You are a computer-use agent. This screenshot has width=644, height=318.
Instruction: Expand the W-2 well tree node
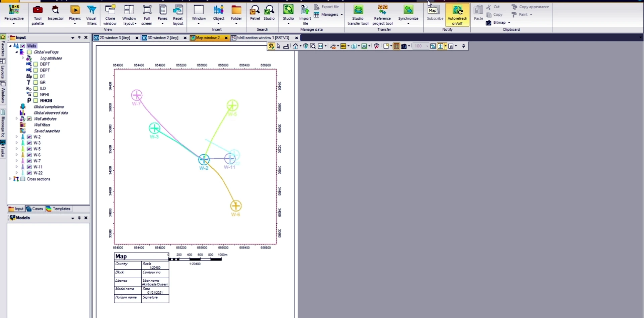point(17,137)
